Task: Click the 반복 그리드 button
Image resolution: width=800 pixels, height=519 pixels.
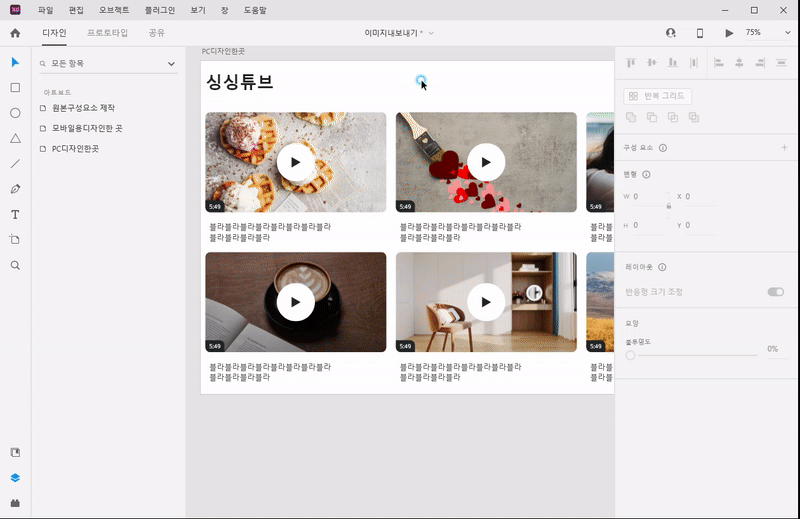Action: tap(658, 96)
